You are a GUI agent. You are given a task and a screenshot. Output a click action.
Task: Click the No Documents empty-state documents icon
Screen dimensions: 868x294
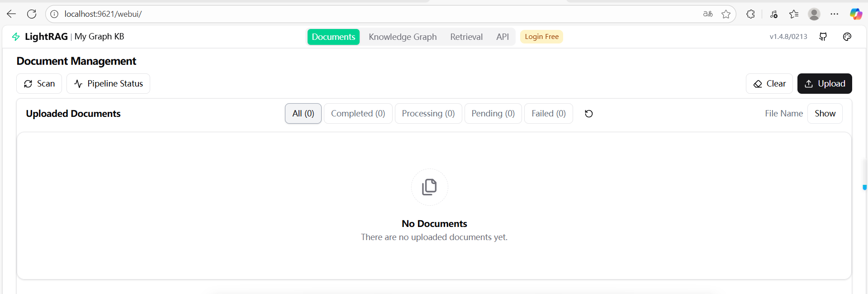click(429, 187)
